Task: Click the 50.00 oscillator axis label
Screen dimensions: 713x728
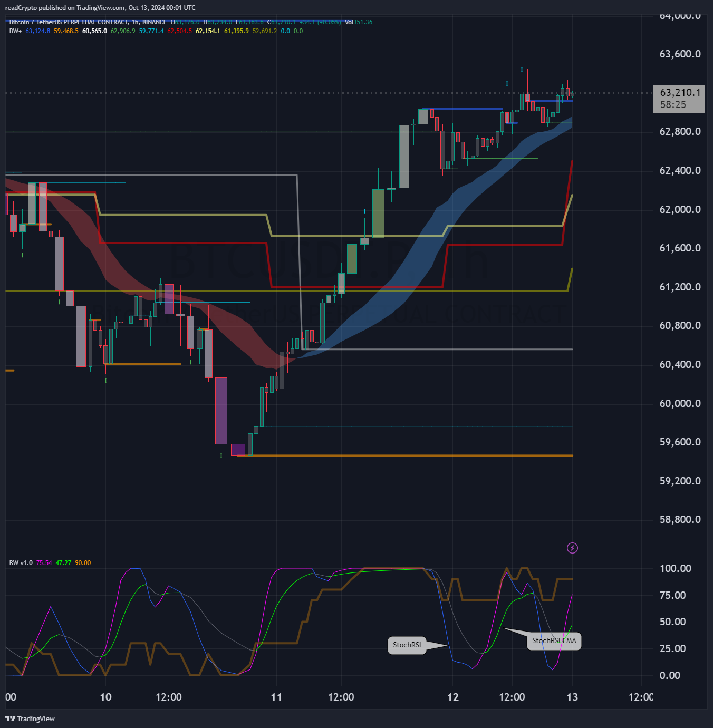Action: [x=673, y=622]
